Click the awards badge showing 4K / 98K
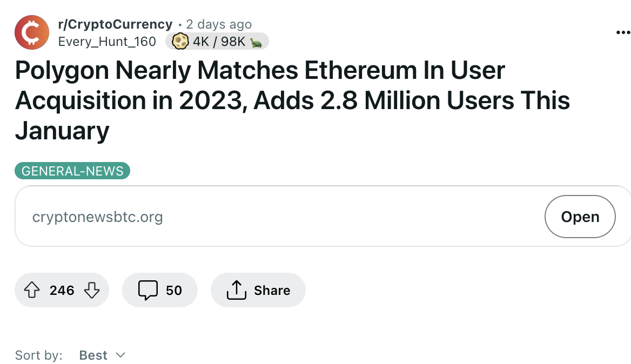 click(x=217, y=41)
